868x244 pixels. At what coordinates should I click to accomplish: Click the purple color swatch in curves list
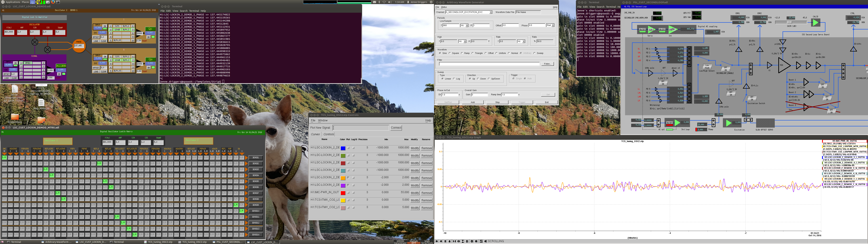click(x=343, y=185)
